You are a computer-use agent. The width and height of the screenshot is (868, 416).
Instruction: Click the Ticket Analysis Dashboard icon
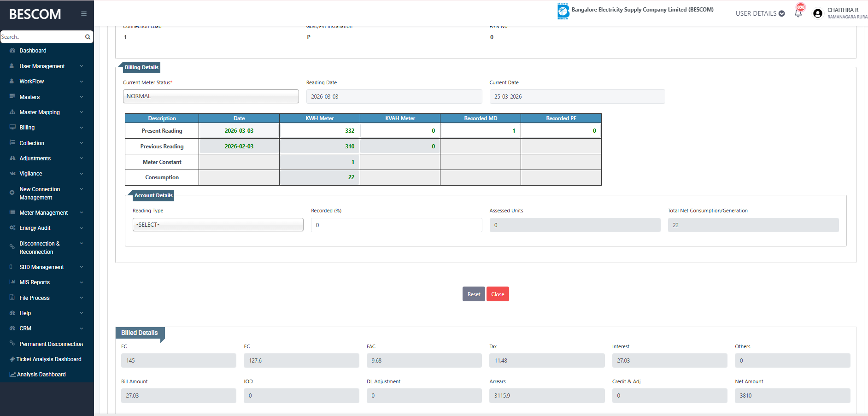[x=12, y=359]
